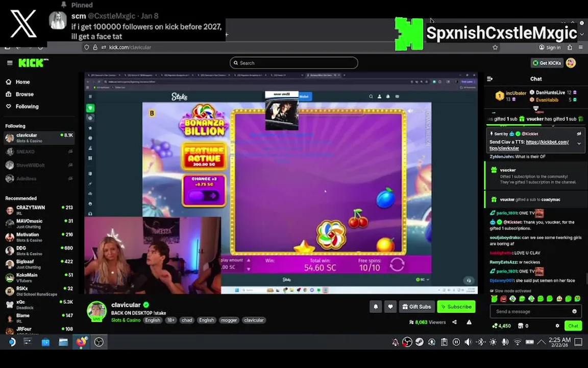Open OBS Studio from the taskbar

point(99,342)
